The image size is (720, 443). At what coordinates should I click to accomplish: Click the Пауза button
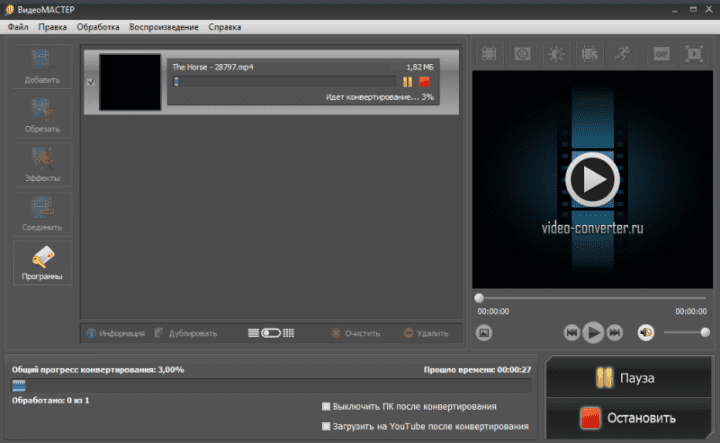[x=628, y=378]
